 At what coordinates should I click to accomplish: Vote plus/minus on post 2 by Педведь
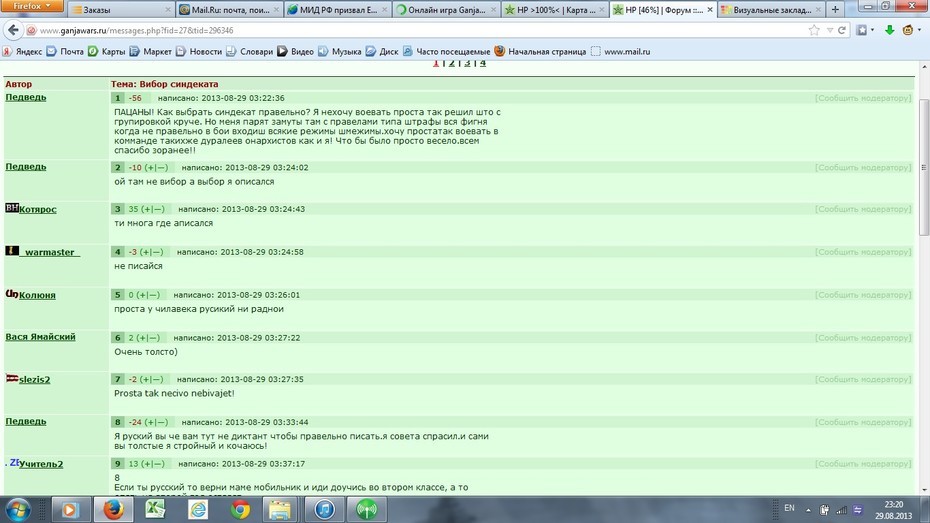pyautogui.click(x=157, y=168)
